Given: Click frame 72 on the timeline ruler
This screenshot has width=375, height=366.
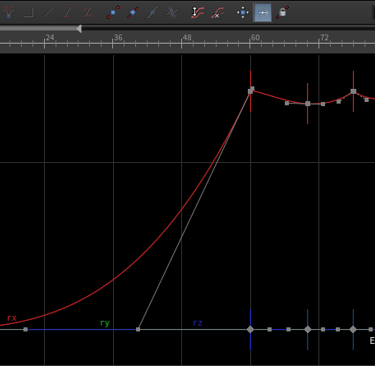Looking at the screenshot, I should point(324,37).
